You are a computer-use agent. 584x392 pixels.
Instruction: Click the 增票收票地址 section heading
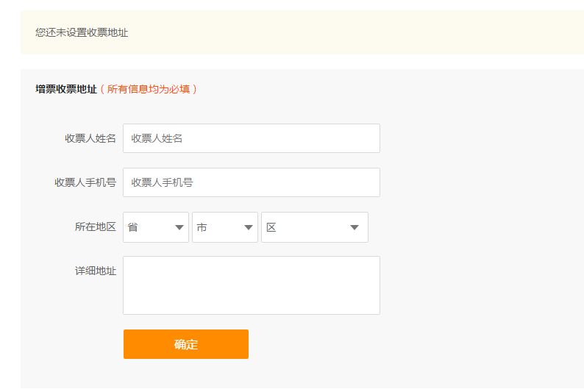(66, 89)
